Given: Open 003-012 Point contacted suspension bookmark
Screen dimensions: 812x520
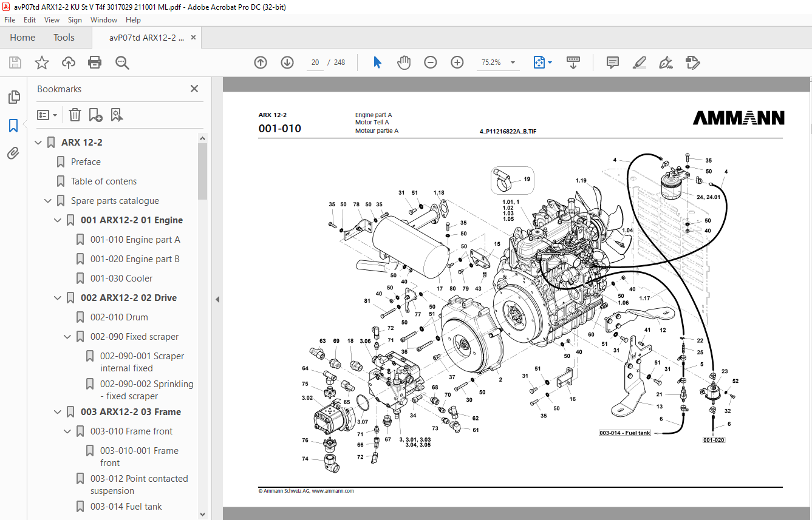Looking at the screenshot, I should [x=139, y=485].
